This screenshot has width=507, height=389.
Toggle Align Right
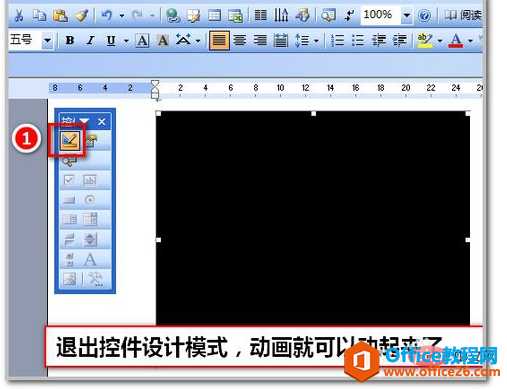pos(260,41)
